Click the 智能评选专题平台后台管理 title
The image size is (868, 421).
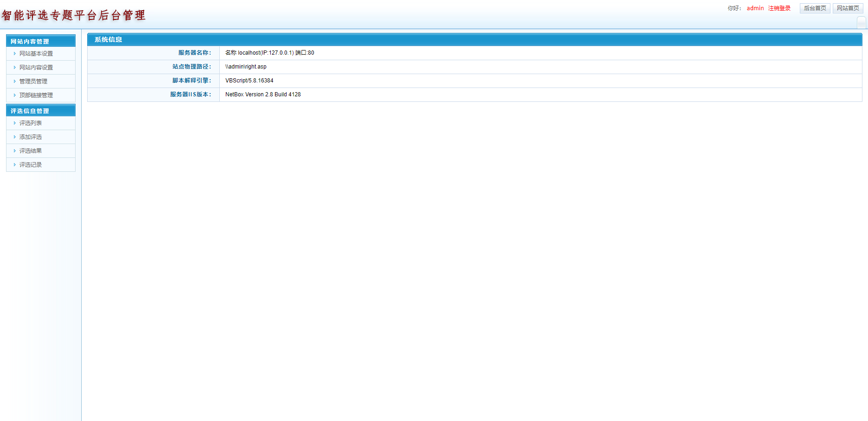pos(73,15)
